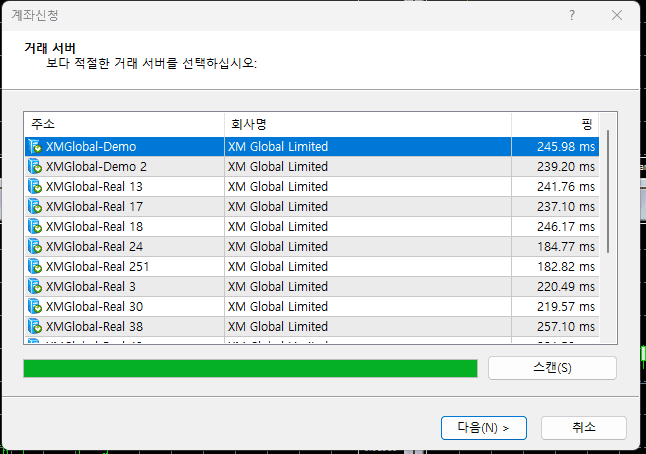
Task: Select XMGlobal-Real 3 server name
Action: [x=91, y=286]
